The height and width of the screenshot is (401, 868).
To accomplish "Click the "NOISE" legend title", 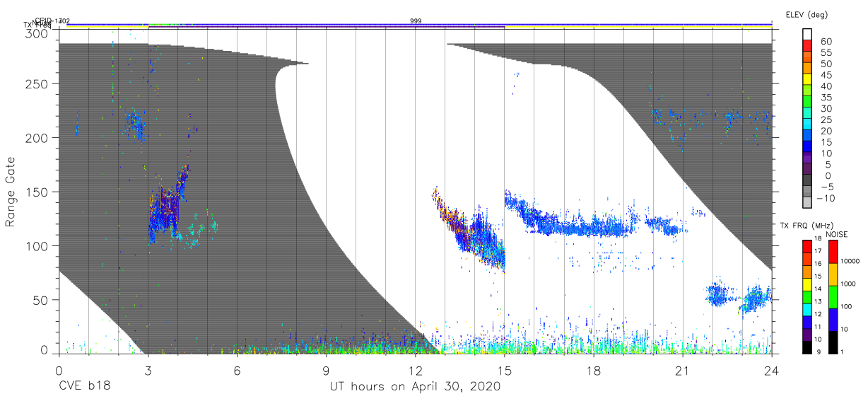I will click(x=837, y=233).
